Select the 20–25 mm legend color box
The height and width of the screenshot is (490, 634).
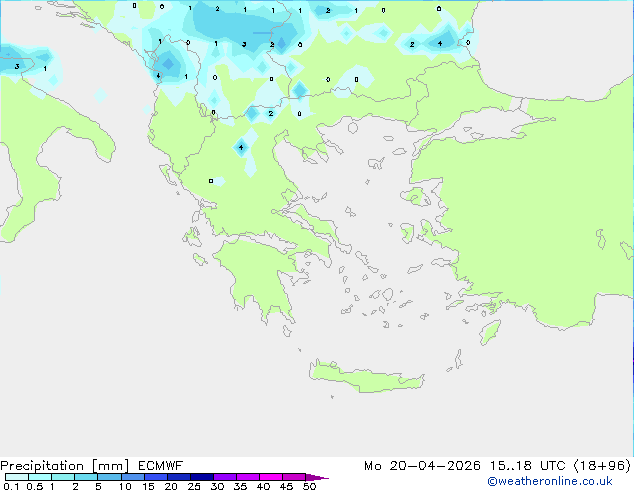point(178,477)
